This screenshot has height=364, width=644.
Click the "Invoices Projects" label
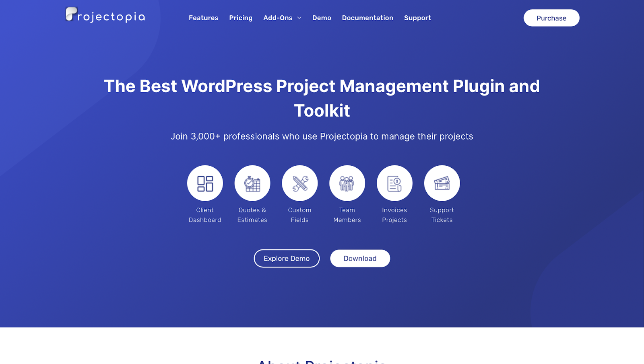click(x=394, y=215)
